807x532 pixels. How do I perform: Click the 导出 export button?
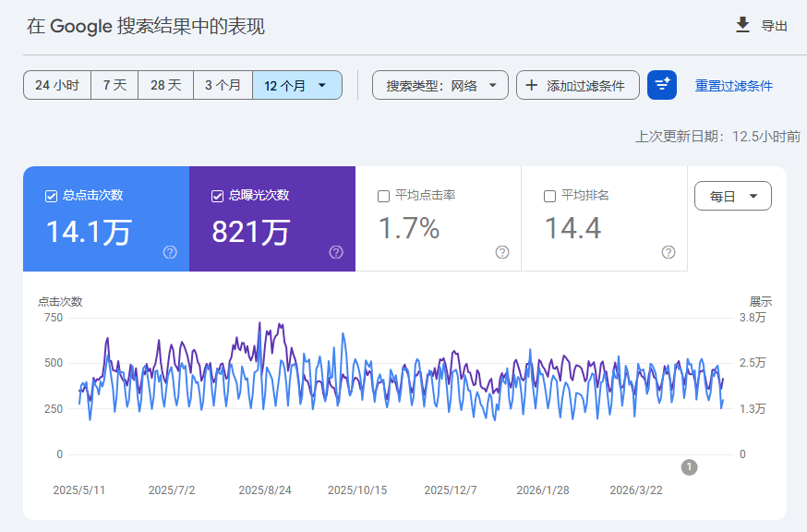(x=762, y=25)
